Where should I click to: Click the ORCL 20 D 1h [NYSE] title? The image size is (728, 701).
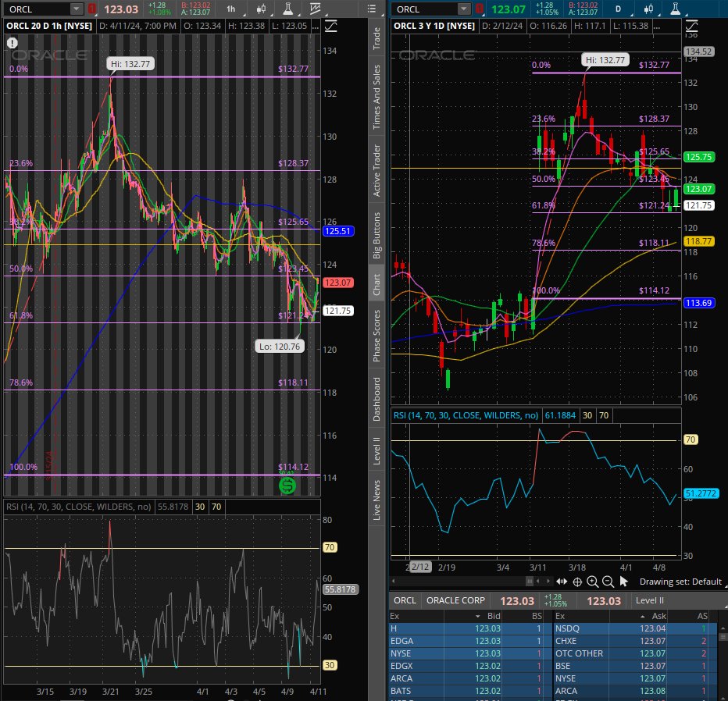49,26
